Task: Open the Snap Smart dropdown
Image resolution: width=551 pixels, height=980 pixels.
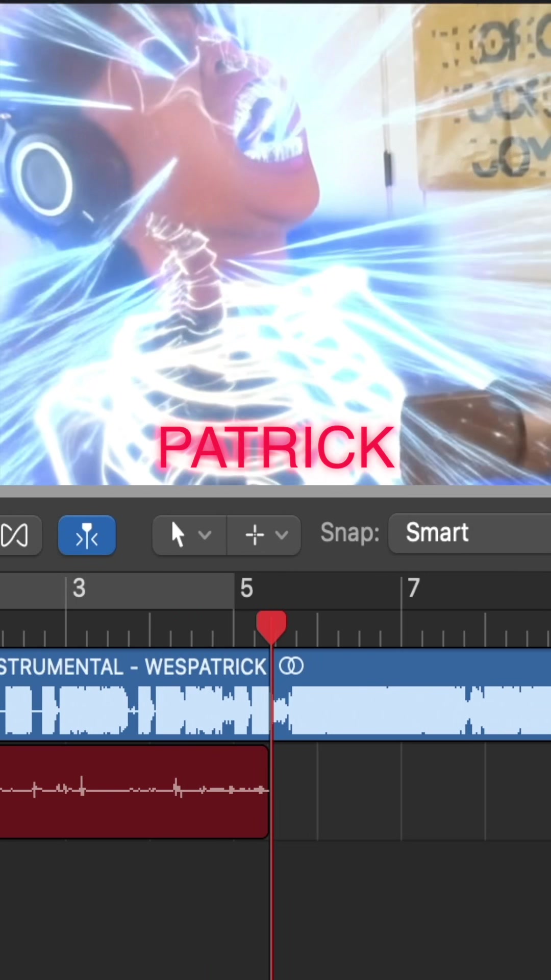Action: (469, 533)
